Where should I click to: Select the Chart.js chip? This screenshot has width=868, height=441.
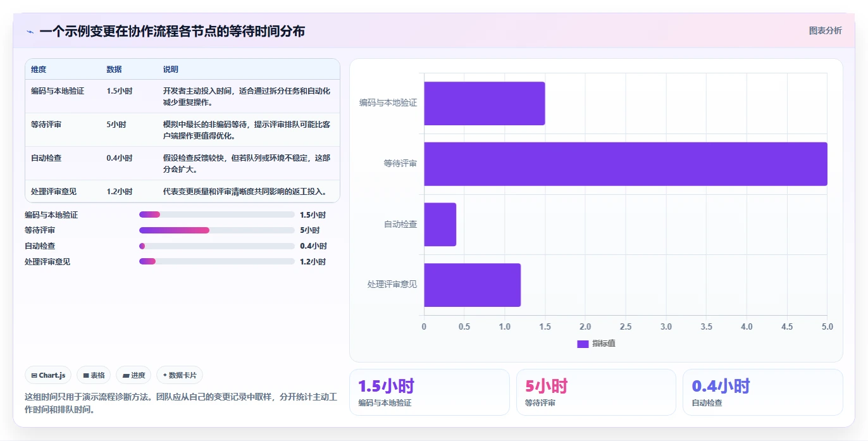tap(49, 375)
